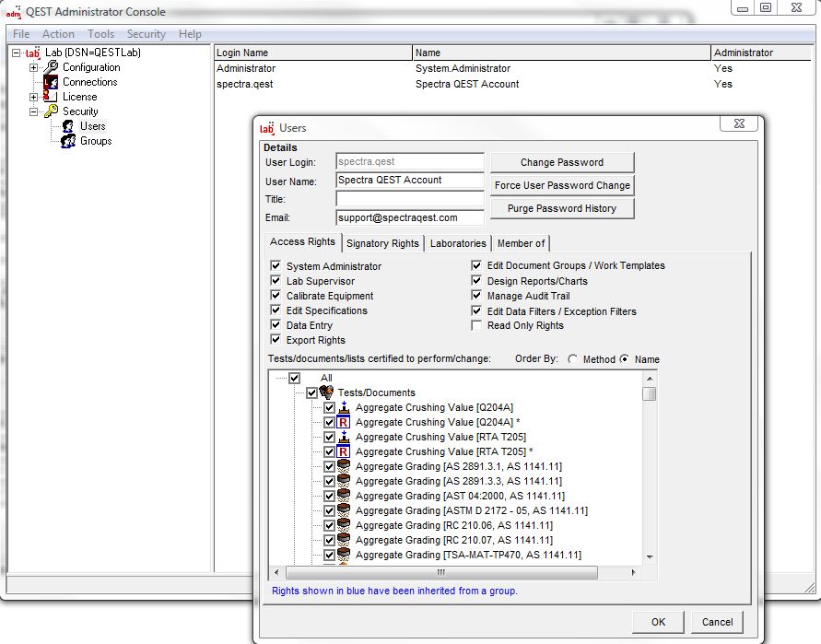Click the Lab root node icon
Image resolution: width=821 pixels, height=644 pixels.
[x=33, y=53]
